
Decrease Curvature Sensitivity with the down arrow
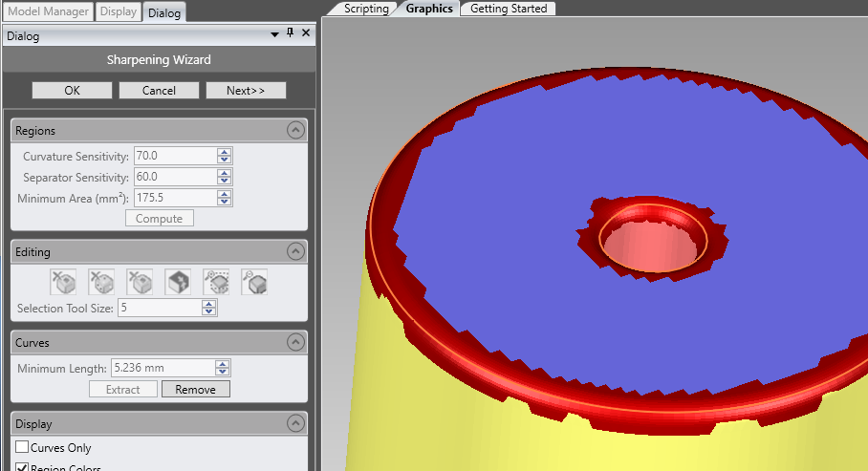tap(225, 160)
